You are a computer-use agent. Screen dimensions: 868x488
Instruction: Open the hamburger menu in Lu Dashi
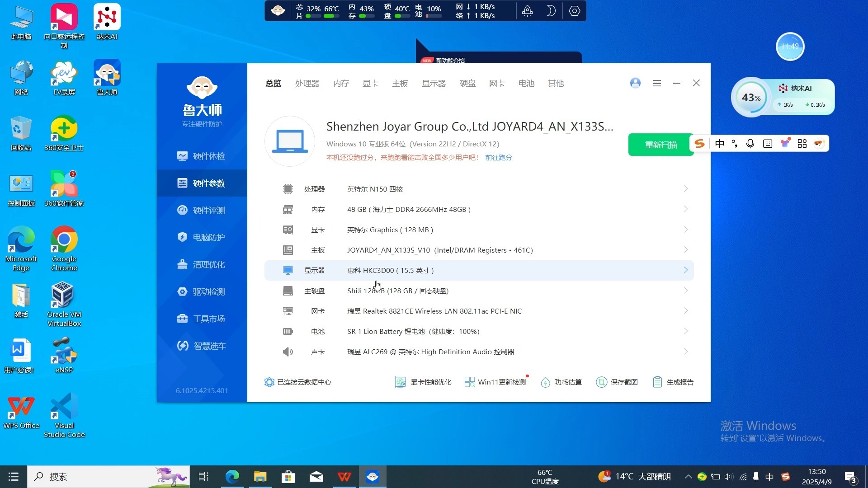pos(657,83)
